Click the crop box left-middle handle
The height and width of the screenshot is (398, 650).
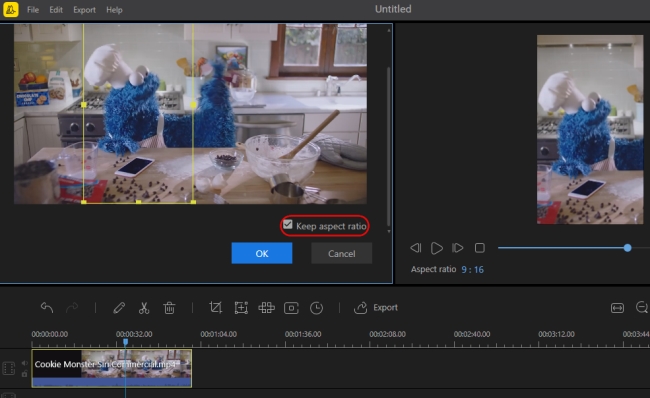[x=84, y=105]
